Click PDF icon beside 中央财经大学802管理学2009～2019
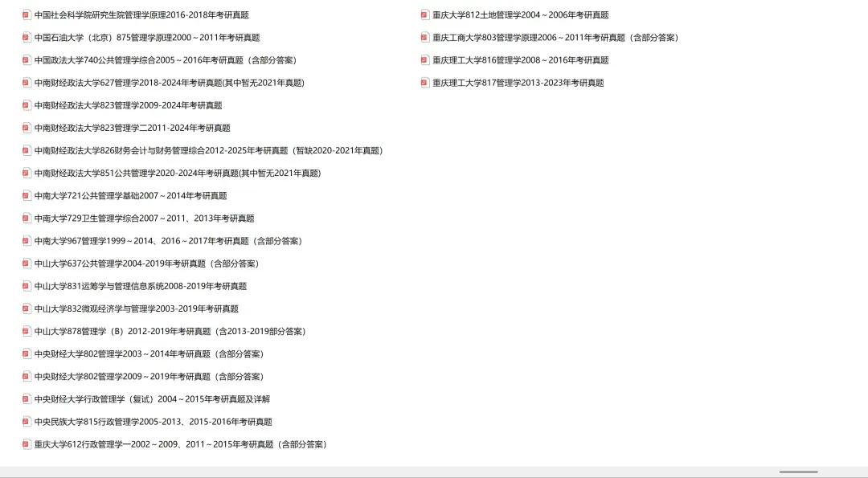This screenshot has width=868, height=478. pos(27,377)
